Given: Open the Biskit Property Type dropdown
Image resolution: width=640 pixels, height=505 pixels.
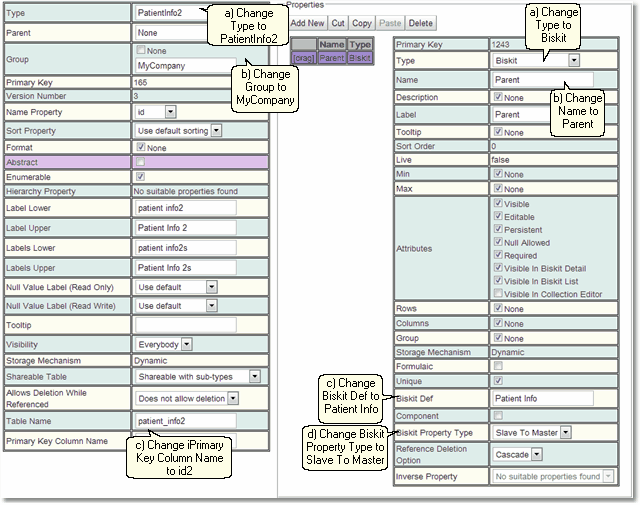Looking at the screenshot, I should 532,432.
